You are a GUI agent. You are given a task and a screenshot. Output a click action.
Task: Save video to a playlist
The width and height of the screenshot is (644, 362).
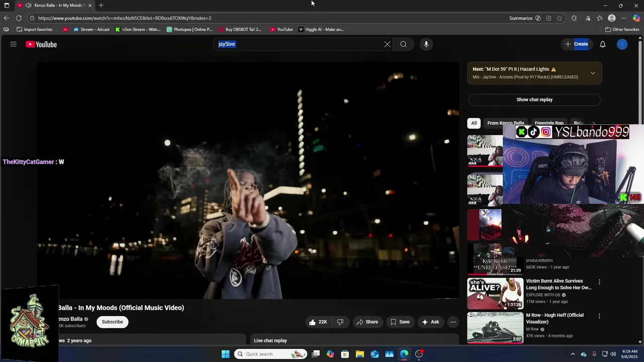click(x=400, y=322)
